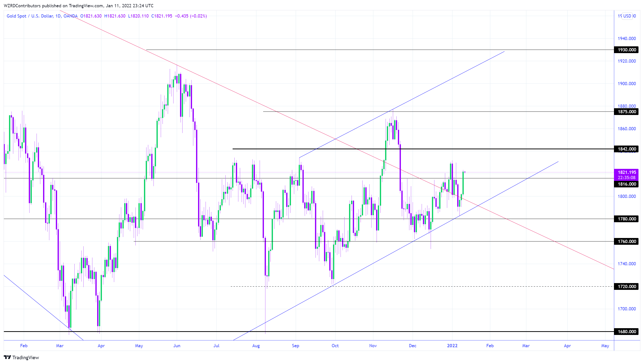Select the 1680.000 bottom level label
This screenshot has height=364, width=644.
pos(626,332)
